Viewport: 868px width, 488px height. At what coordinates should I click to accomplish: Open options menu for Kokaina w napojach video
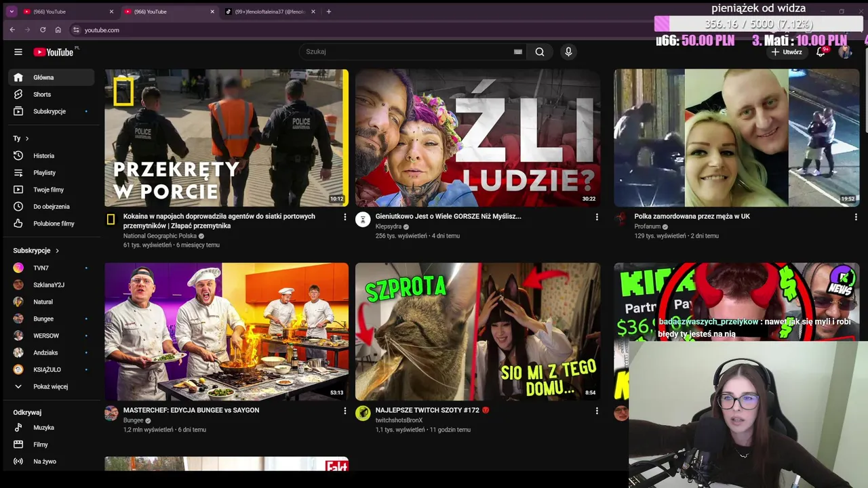pyautogui.click(x=344, y=217)
